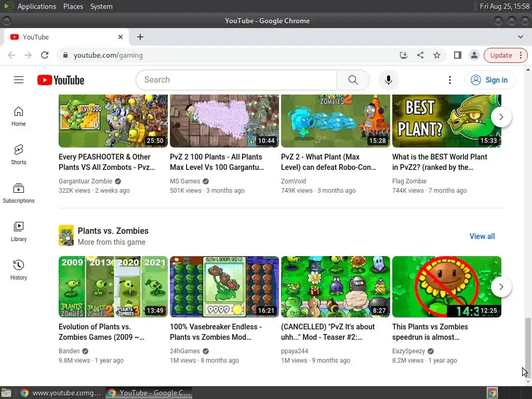Screen dimensions: 532x399
Task: Click the address bar URL
Action: click(x=108, y=55)
